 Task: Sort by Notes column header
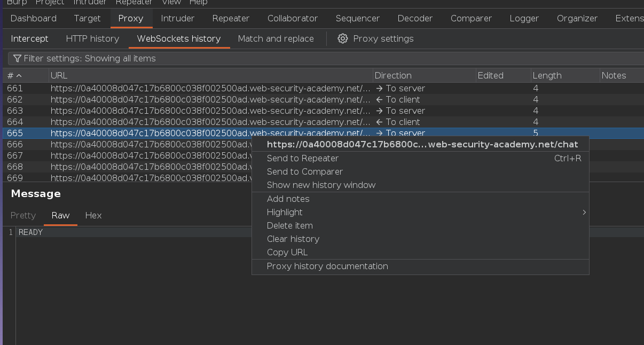[x=622, y=75]
